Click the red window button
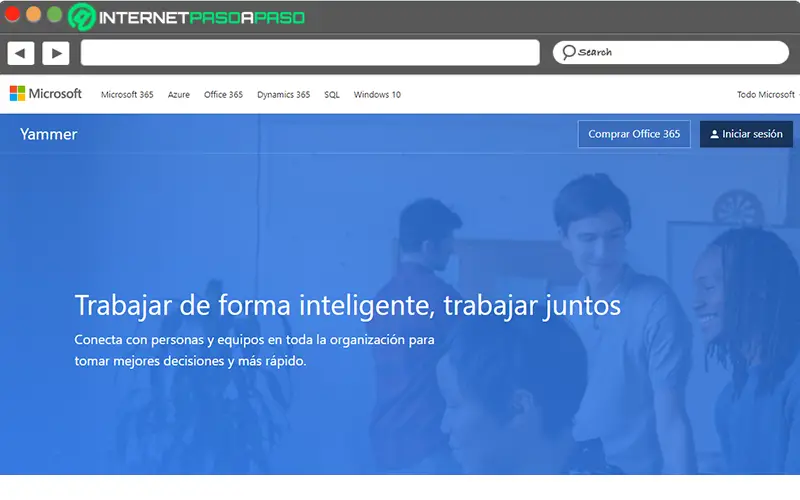This screenshot has height=500, width=800. (12, 14)
